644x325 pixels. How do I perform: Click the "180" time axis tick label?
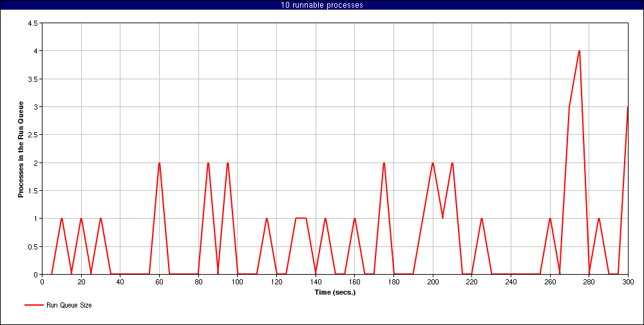[x=393, y=282]
